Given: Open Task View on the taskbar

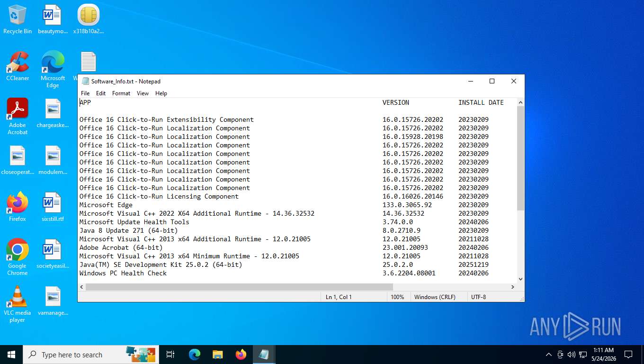Looking at the screenshot, I should 170,355.
